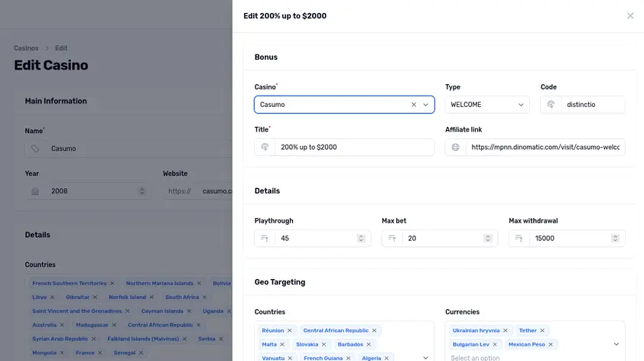Remove Barbados from bonus countries
Viewport: 644px width, 361px height.
tap(369, 345)
